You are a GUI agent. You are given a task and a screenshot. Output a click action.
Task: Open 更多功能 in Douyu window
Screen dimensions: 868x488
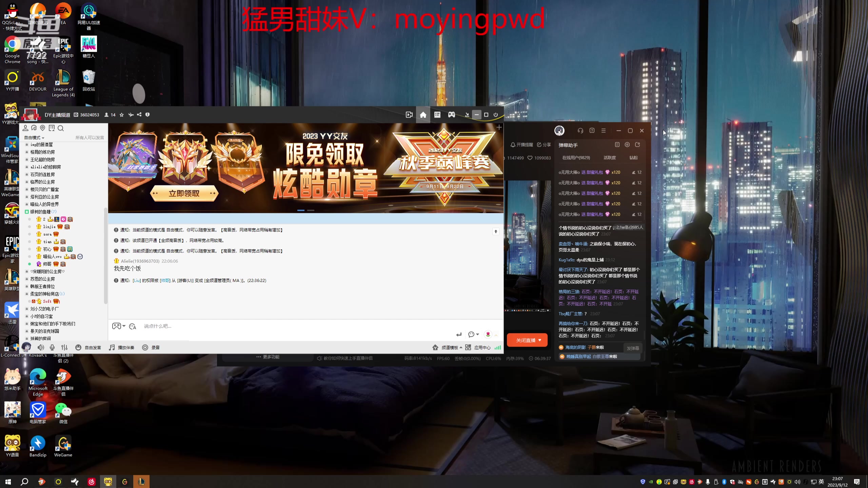(268, 357)
